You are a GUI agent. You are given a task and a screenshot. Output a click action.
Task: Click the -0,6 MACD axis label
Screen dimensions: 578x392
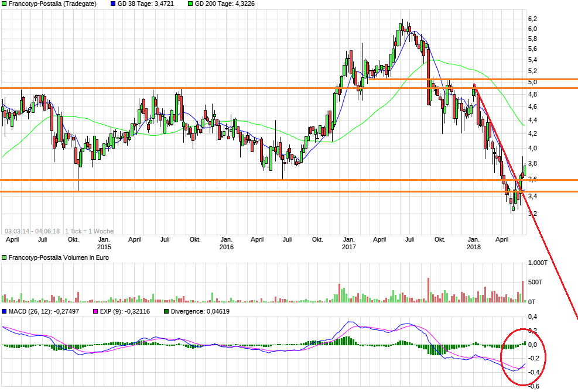(533, 386)
